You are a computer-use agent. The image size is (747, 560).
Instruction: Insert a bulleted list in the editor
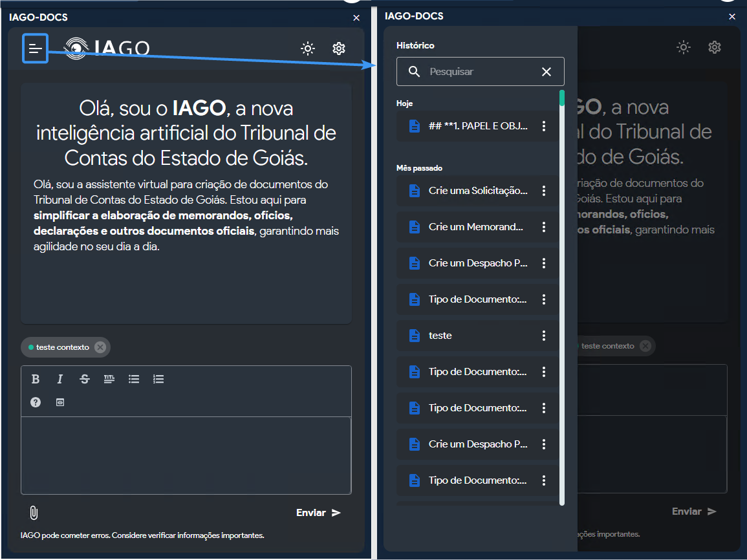[134, 379]
